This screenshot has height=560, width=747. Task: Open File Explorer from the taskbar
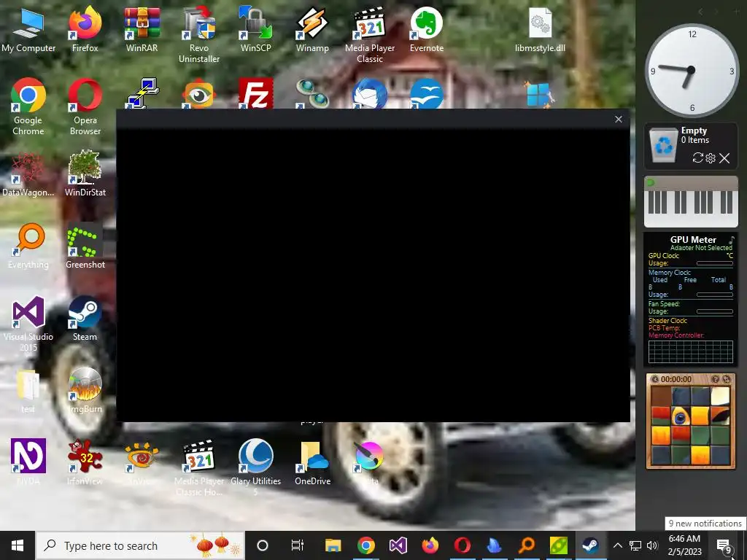point(333,545)
